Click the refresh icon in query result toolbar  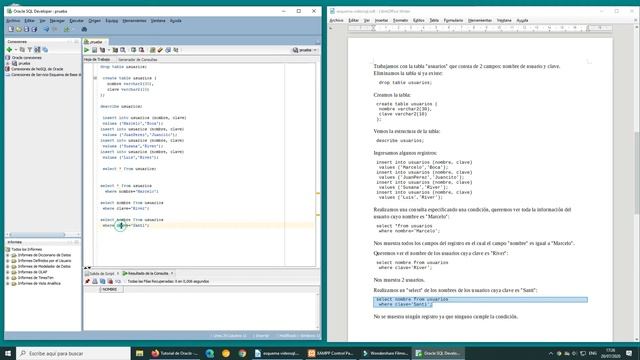102,281
